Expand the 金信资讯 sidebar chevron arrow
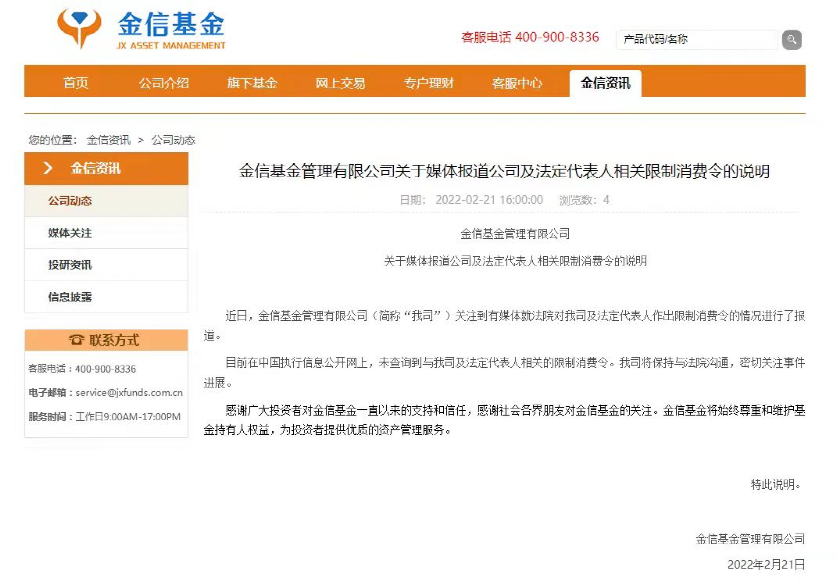 coord(47,169)
